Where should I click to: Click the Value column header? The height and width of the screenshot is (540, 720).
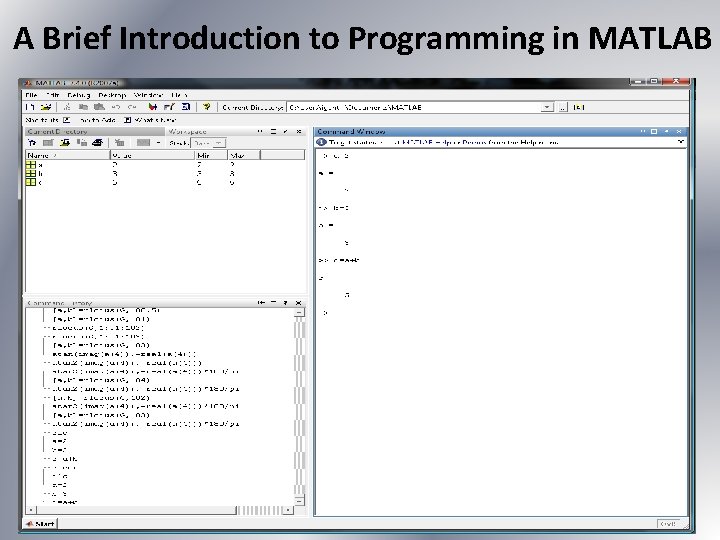152,156
